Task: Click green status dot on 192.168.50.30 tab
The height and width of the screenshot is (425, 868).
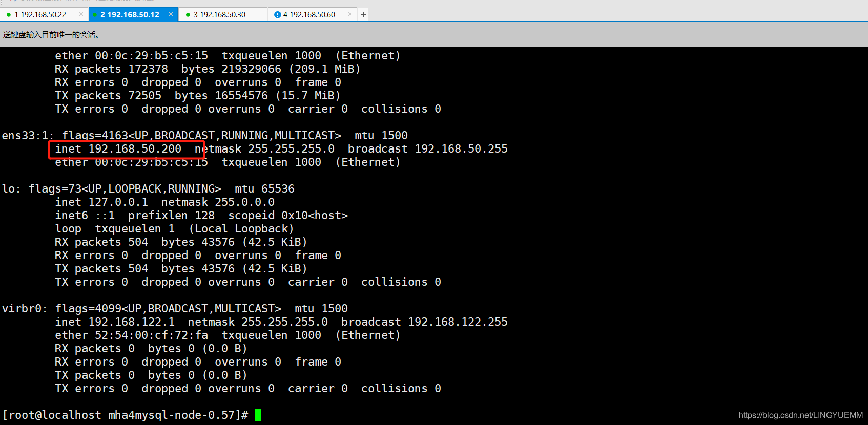Action: [188, 15]
